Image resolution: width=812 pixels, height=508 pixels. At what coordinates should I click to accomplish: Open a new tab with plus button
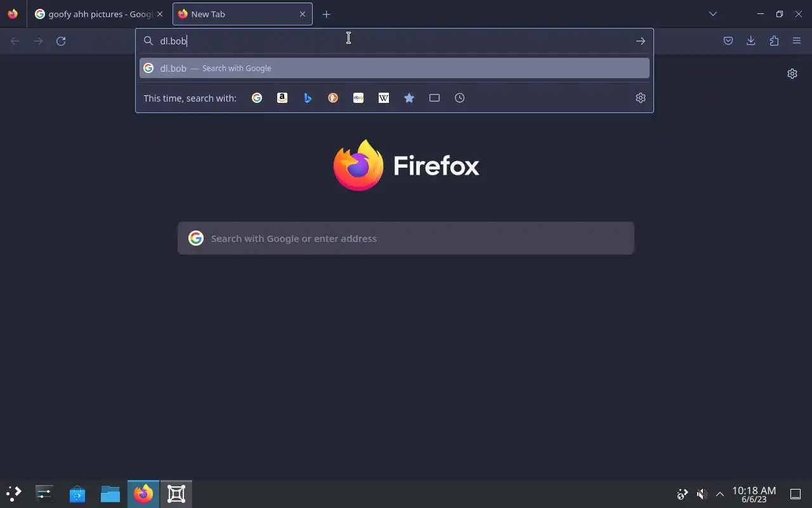(326, 14)
